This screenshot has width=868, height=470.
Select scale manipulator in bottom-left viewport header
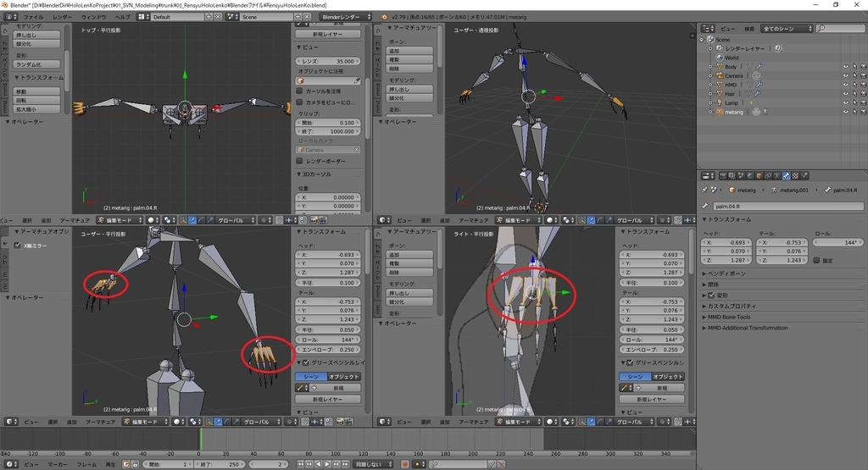point(236,422)
